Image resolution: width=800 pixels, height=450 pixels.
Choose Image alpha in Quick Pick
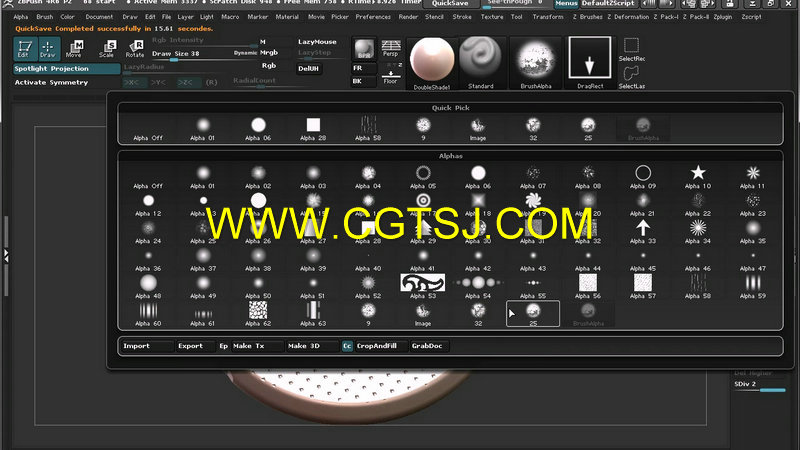[478, 129]
